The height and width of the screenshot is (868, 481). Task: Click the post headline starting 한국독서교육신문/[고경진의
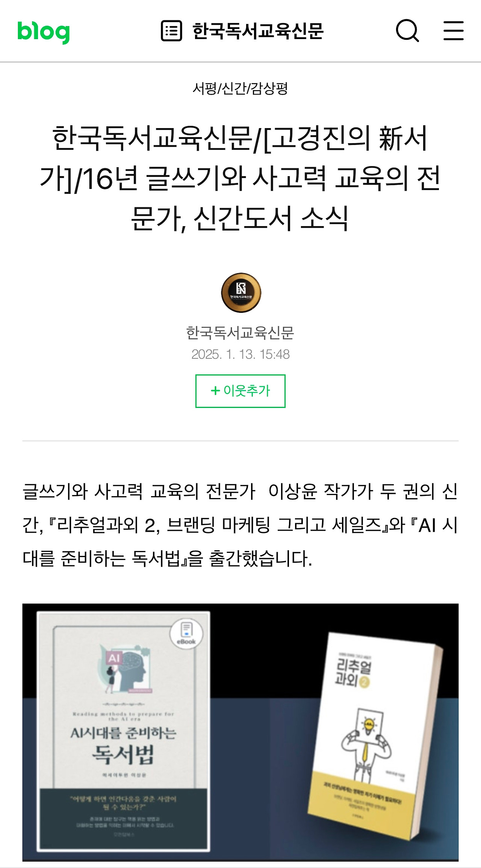pyautogui.click(x=240, y=178)
